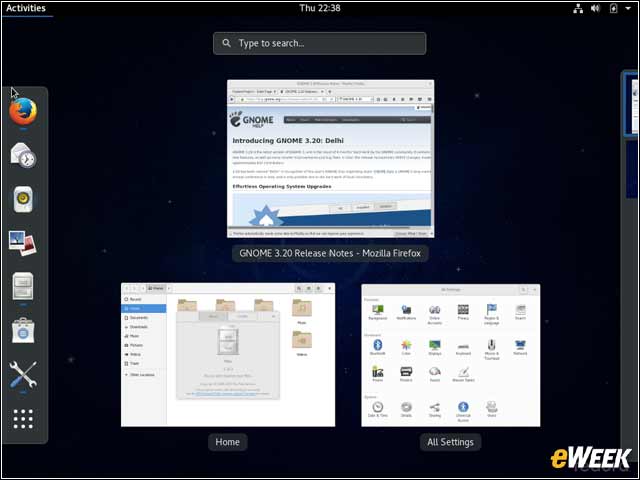Open the Files cabinet icon in dash
The height and width of the screenshot is (480, 640).
point(23,287)
